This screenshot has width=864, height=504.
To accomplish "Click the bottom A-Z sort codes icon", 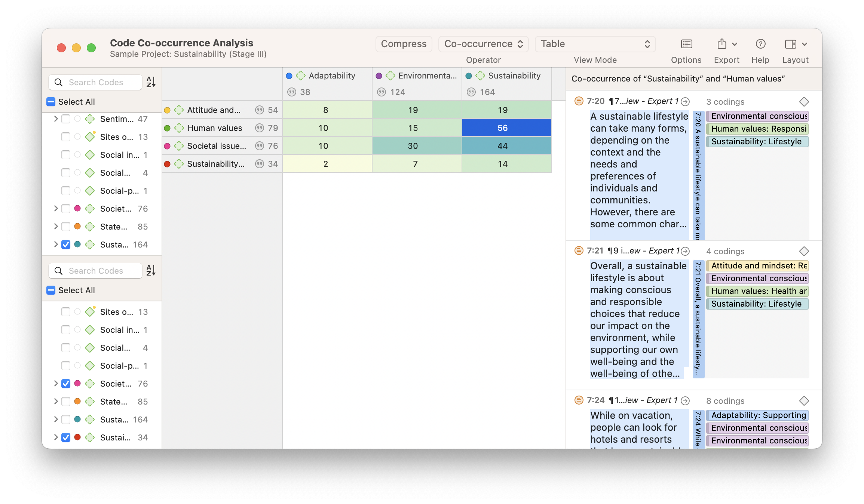I will tap(151, 270).
